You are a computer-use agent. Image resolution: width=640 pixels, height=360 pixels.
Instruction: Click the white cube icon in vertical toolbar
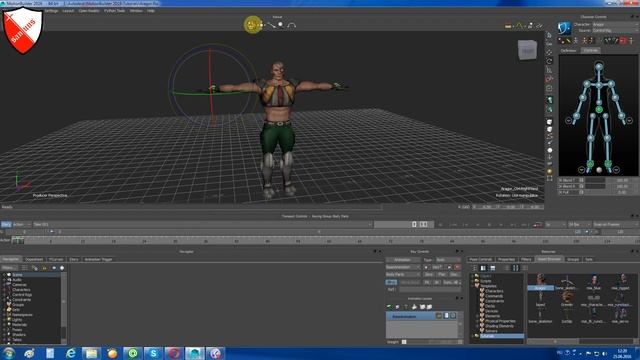549,122
